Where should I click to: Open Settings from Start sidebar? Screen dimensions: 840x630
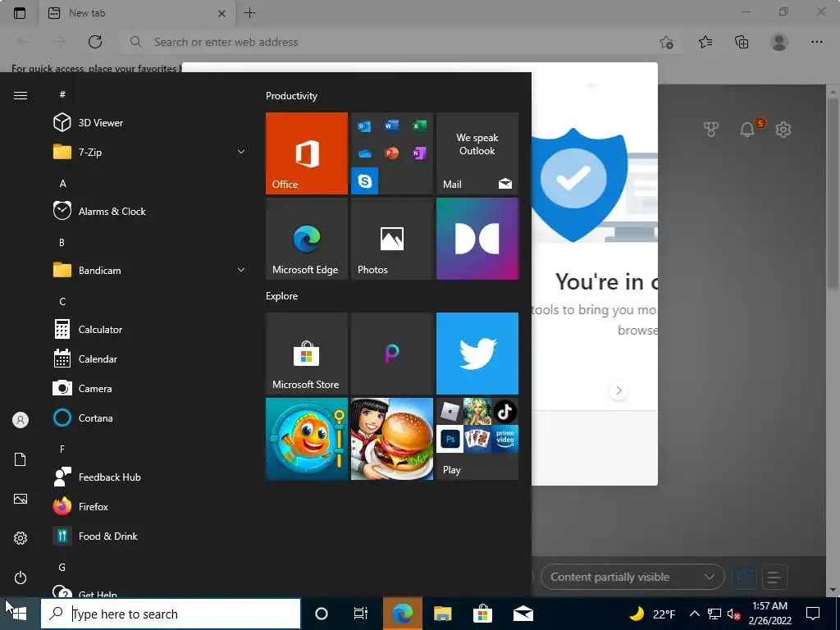tap(21, 538)
